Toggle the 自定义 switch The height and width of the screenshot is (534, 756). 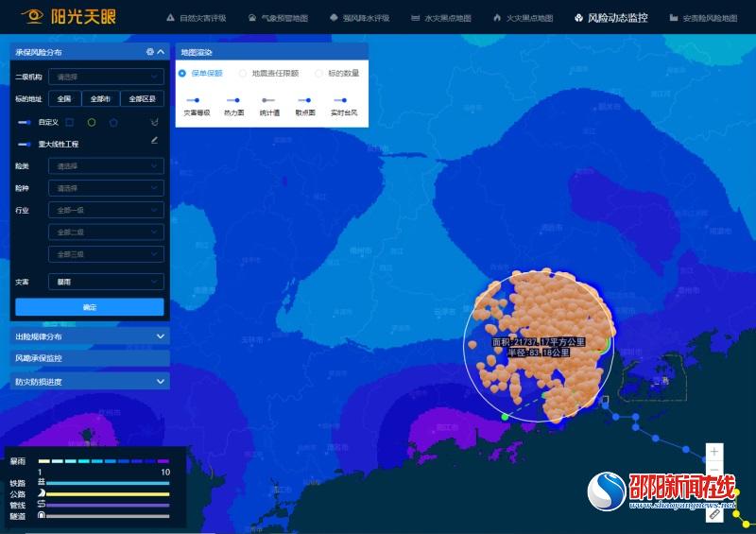click(x=25, y=123)
